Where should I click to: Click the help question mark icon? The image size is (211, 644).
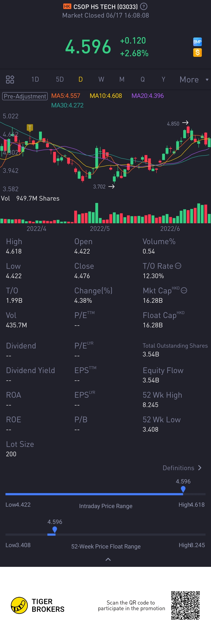pos(144,6)
